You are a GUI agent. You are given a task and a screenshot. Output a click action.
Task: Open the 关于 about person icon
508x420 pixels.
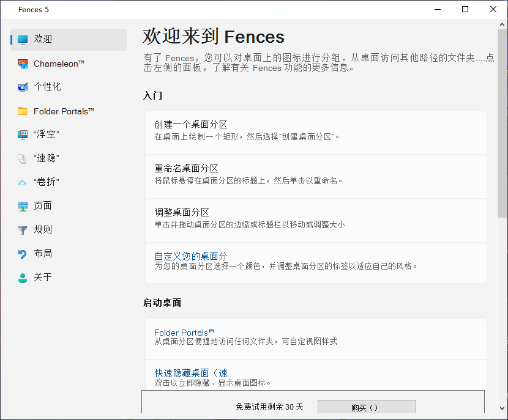pos(23,278)
